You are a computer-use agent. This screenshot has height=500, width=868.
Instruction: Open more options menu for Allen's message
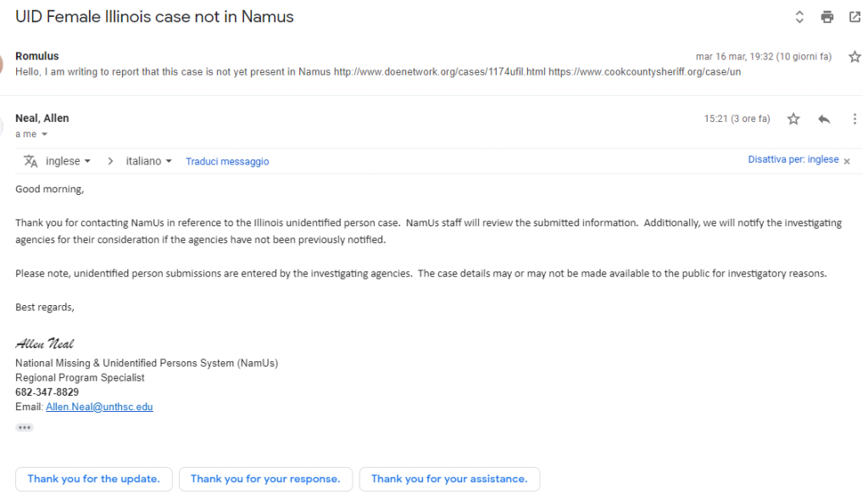pyautogui.click(x=854, y=119)
